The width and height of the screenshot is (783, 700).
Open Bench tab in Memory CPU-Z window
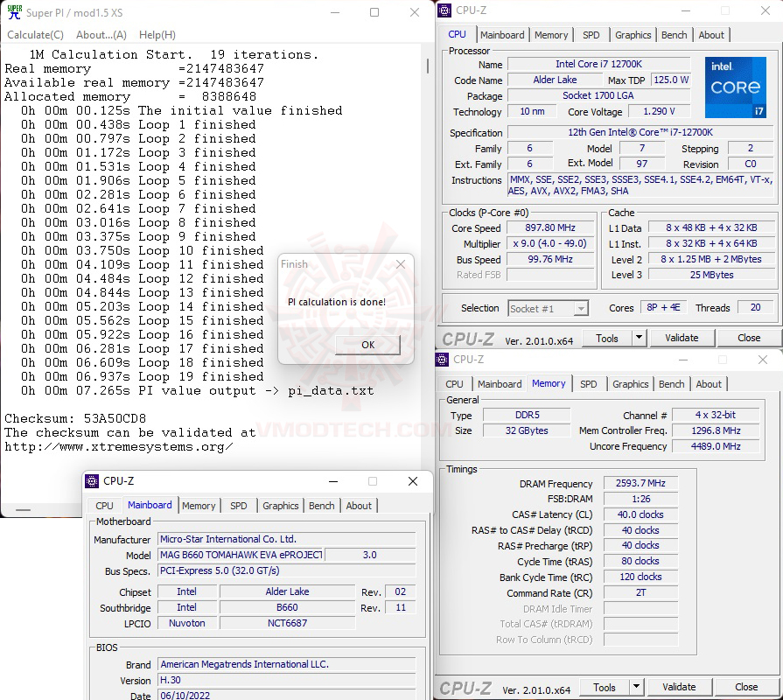click(672, 384)
